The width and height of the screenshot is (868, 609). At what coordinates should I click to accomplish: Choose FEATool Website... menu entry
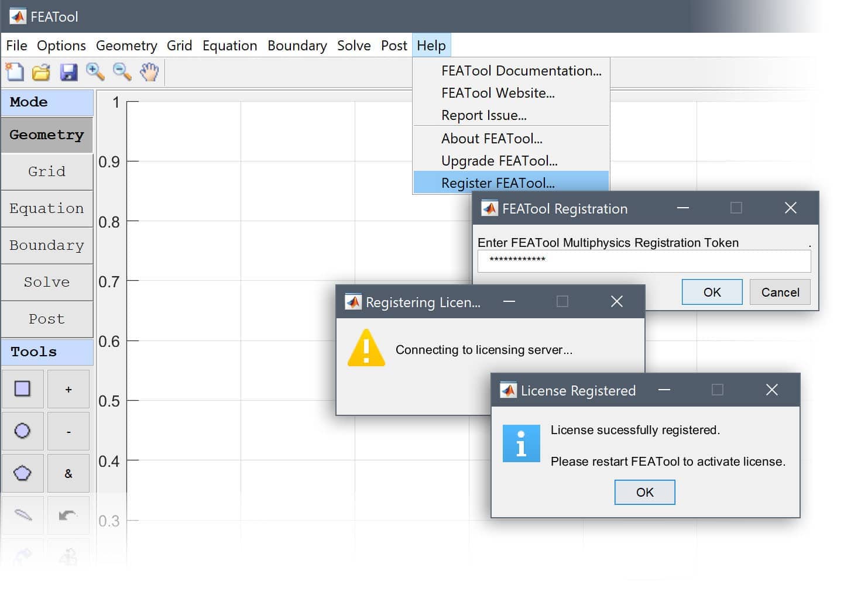pos(511,93)
